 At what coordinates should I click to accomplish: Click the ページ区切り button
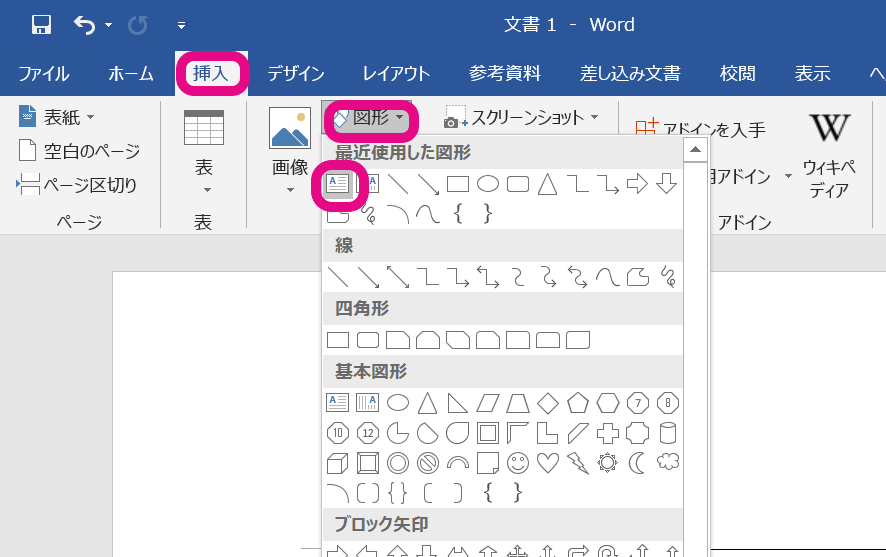pyautogui.click(x=77, y=185)
